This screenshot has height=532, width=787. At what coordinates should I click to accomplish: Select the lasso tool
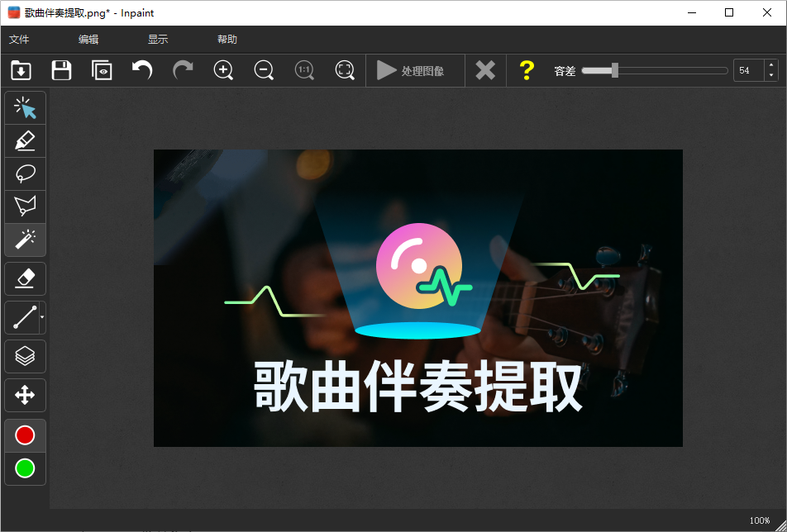tap(25, 173)
